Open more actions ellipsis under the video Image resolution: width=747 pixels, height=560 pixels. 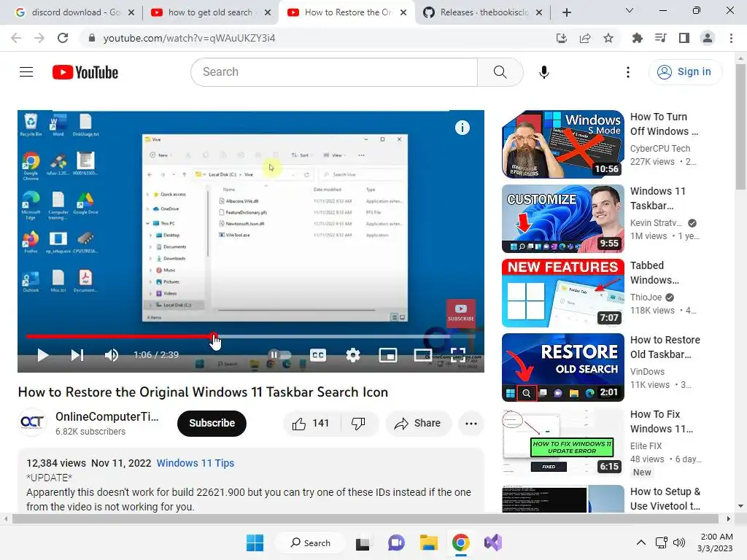(x=471, y=424)
